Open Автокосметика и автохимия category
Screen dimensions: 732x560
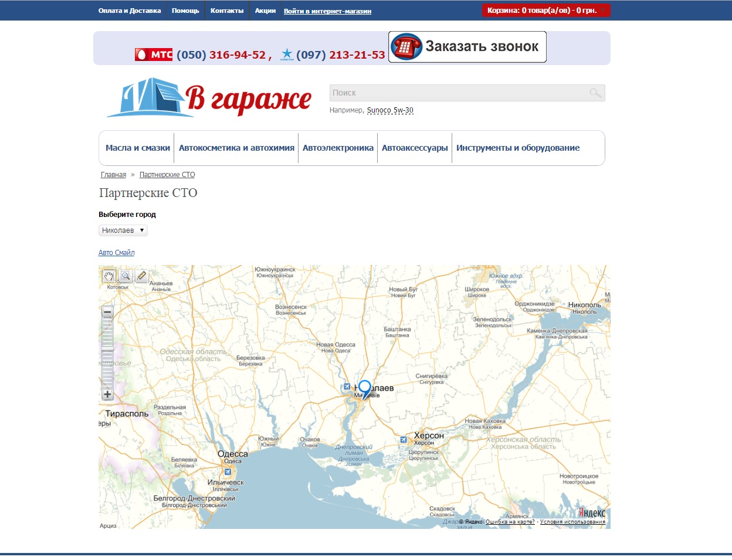pos(236,148)
